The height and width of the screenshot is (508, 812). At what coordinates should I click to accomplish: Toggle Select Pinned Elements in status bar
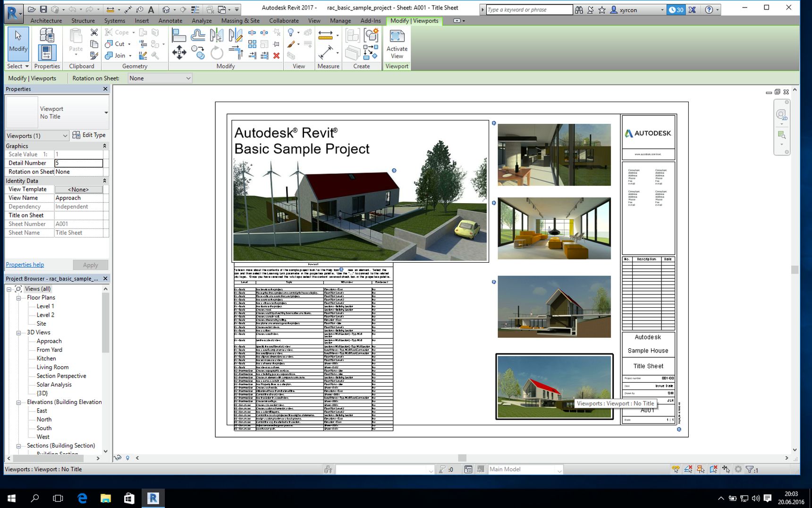point(701,469)
